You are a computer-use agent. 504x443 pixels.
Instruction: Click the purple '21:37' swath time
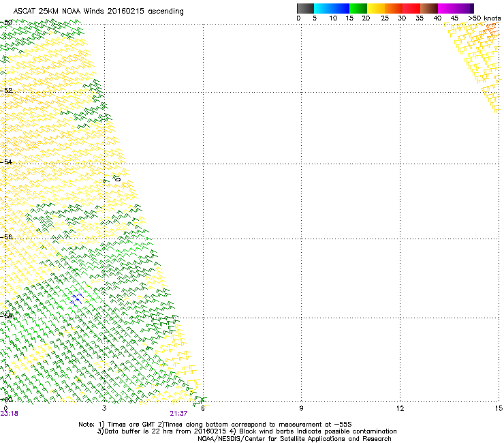coord(178,414)
